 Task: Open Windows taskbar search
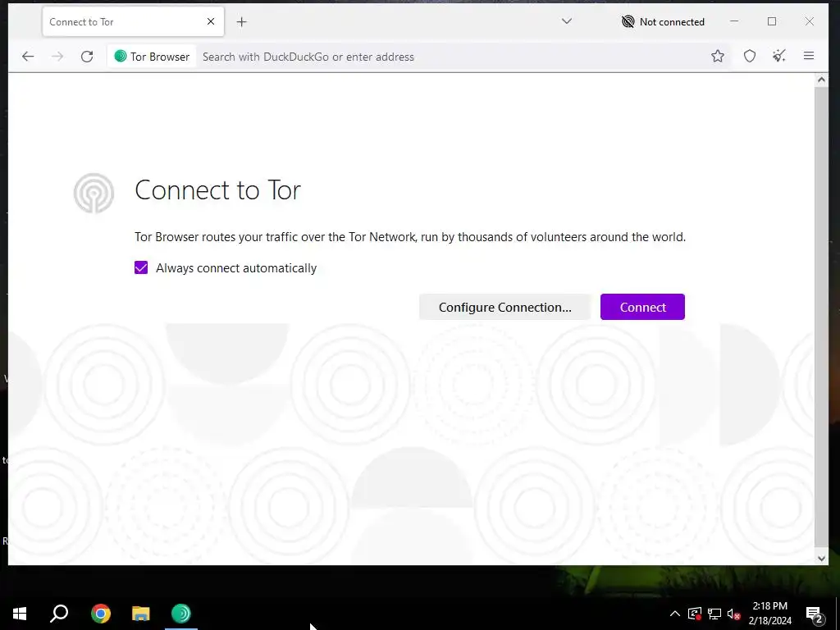coord(59,614)
